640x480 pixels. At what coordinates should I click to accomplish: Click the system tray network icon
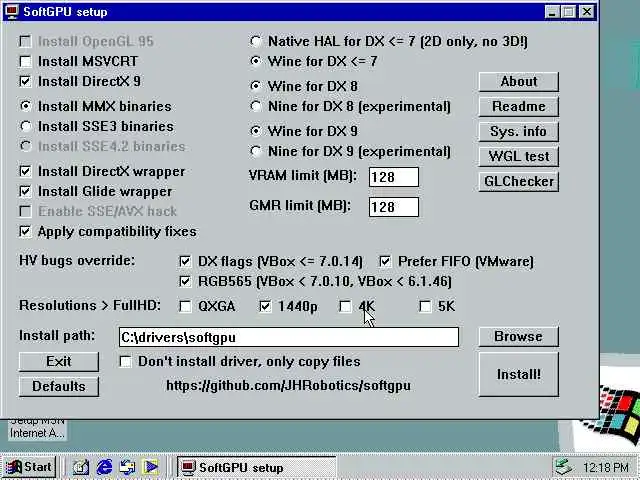[565, 467]
